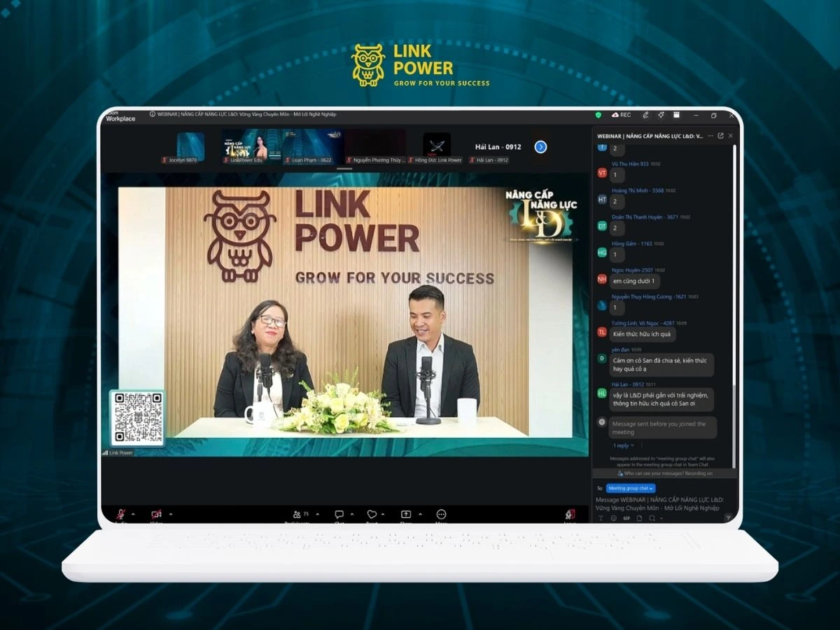Click the 'Link Power' speaker name label
Screen dimensions: 840x630
[x=120, y=453]
